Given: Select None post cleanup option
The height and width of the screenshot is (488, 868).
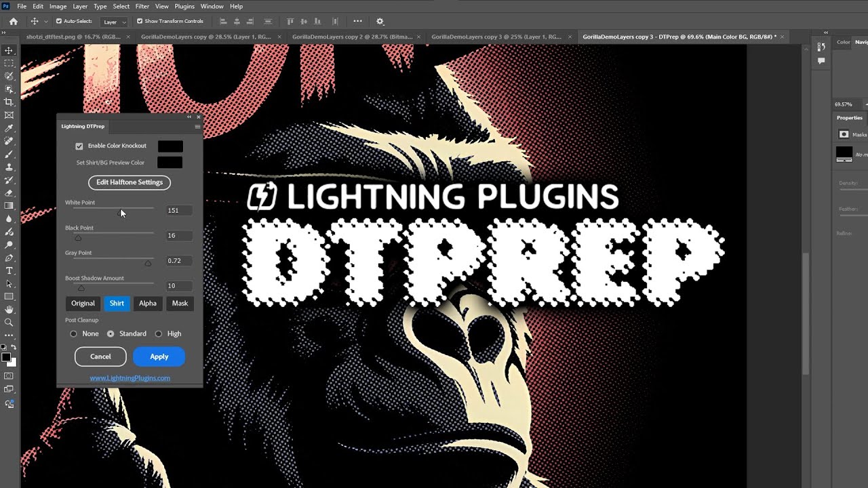Looking at the screenshot, I should pyautogui.click(x=73, y=333).
